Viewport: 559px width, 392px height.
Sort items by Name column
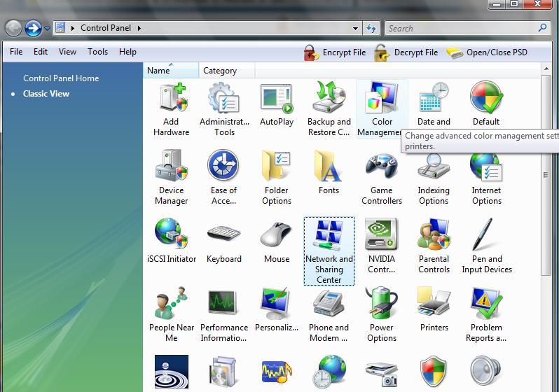pos(171,71)
